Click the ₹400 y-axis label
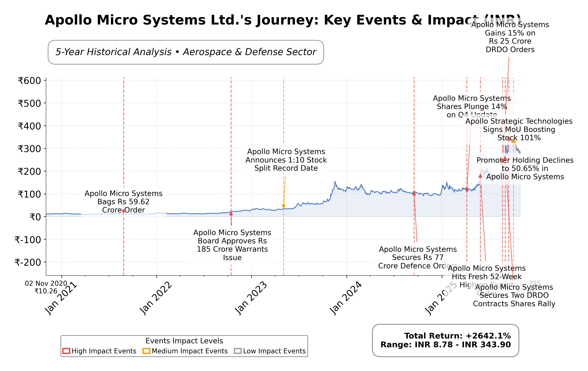The height and width of the screenshot is (371, 588). (x=29, y=126)
